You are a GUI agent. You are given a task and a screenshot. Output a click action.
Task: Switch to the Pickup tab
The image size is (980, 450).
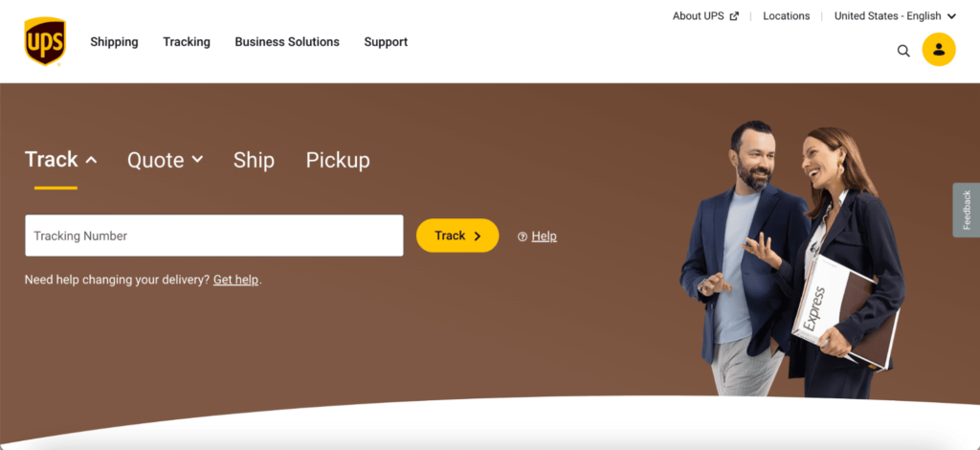pyautogui.click(x=338, y=160)
